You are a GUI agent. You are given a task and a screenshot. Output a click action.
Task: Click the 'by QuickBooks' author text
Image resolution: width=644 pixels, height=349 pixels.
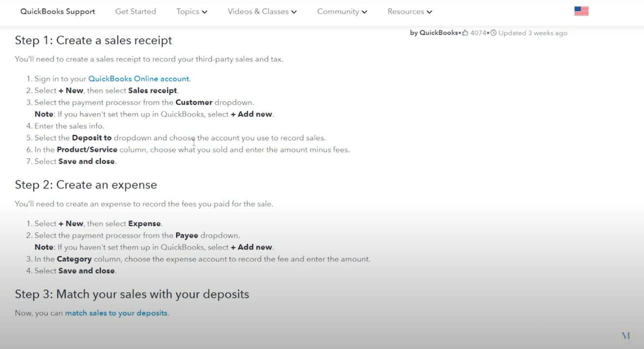point(434,33)
